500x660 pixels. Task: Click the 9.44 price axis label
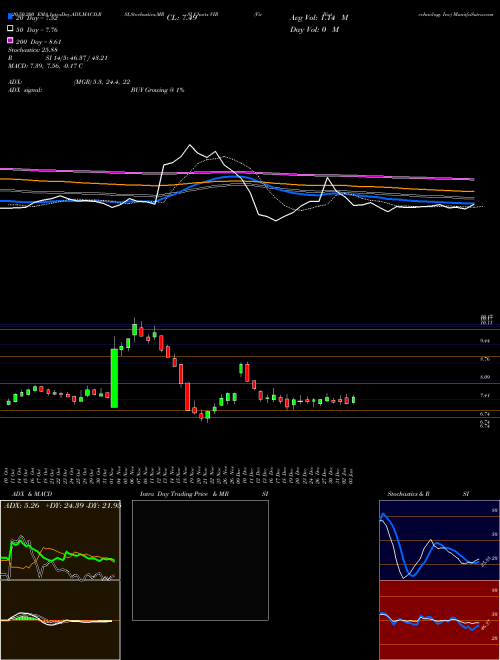point(485,341)
